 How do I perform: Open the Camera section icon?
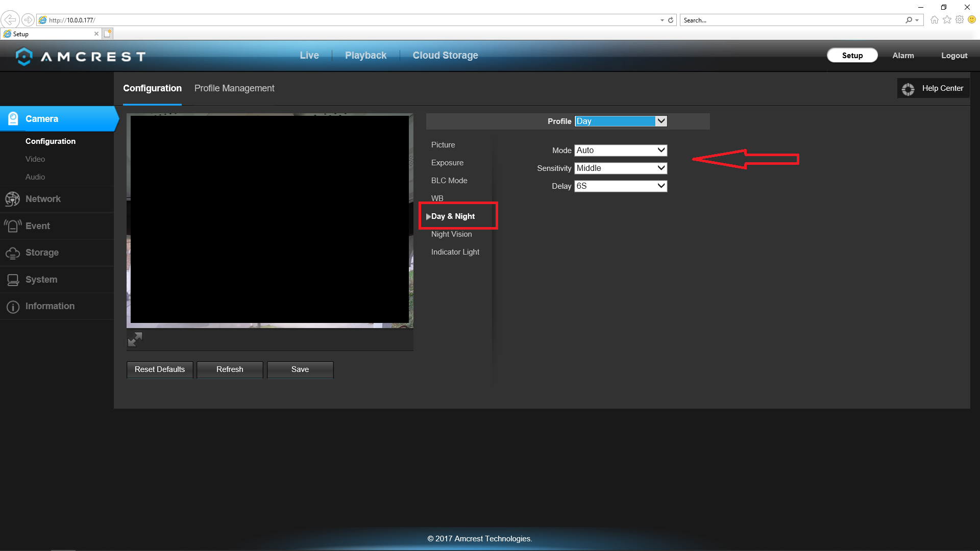tap(13, 118)
